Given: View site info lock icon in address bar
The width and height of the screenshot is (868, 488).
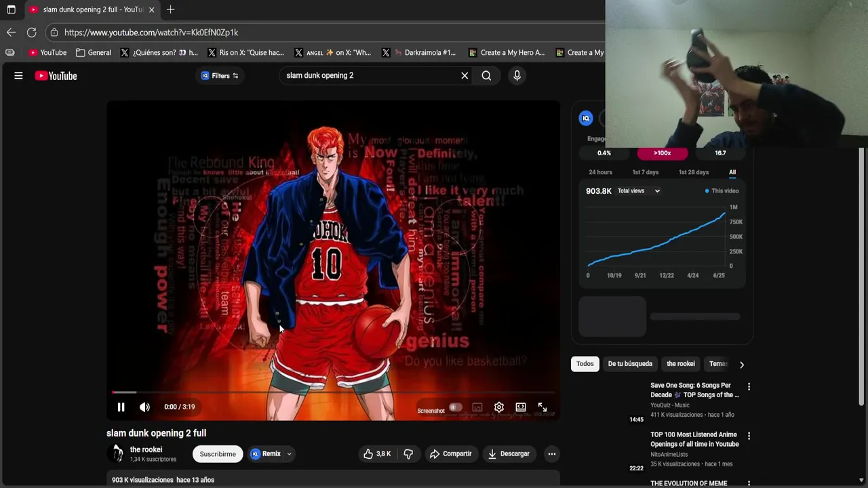Looking at the screenshot, I should 54,33.
